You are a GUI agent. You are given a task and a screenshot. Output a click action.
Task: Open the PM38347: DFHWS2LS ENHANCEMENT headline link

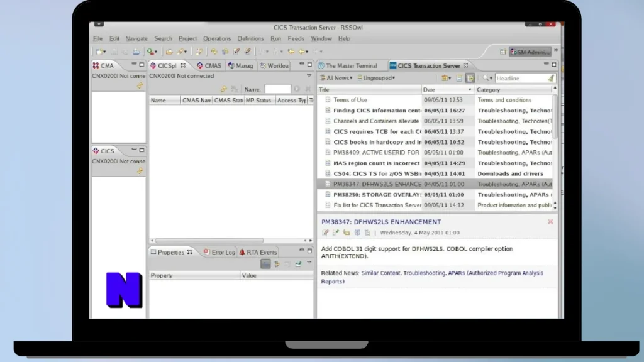coord(381,222)
